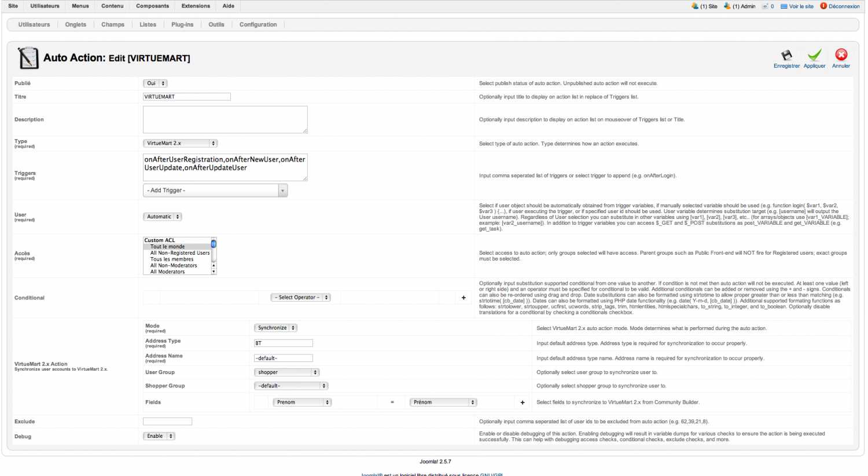Open the Debug dropdown set to Enable
This screenshot has width=868, height=476.
click(x=159, y=436)
